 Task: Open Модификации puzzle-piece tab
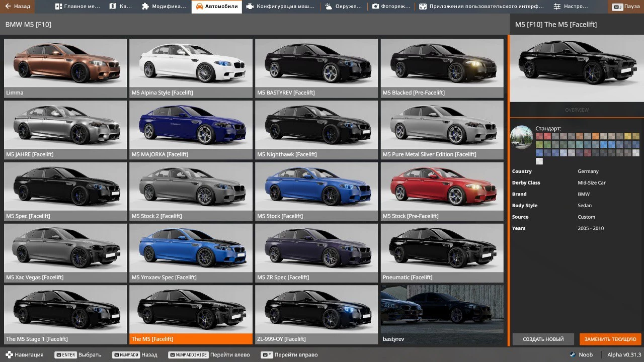click(x=164, y=7)
